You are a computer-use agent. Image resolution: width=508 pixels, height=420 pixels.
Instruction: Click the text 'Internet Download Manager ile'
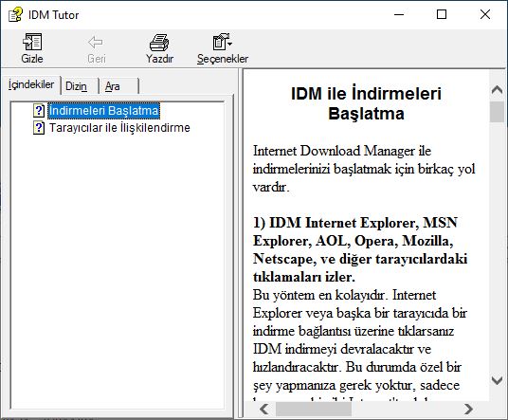pyautogui.click(x=342, y=151)
